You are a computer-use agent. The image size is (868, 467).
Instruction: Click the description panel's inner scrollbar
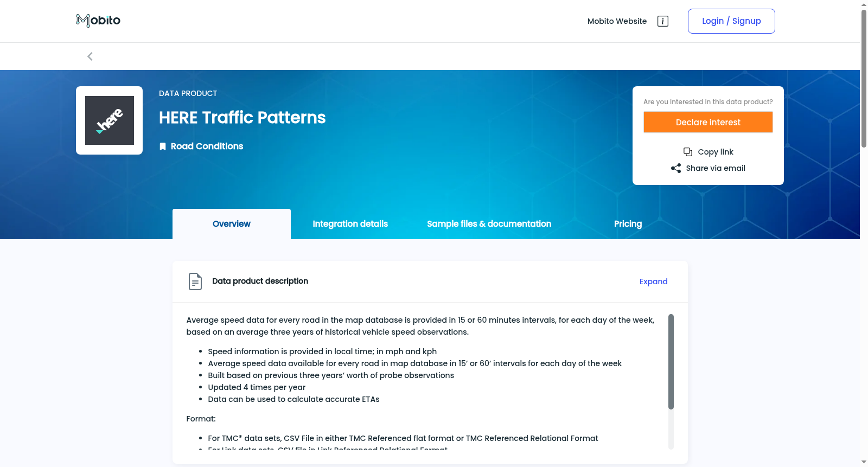pyautogui.click(x=671, y=362)
